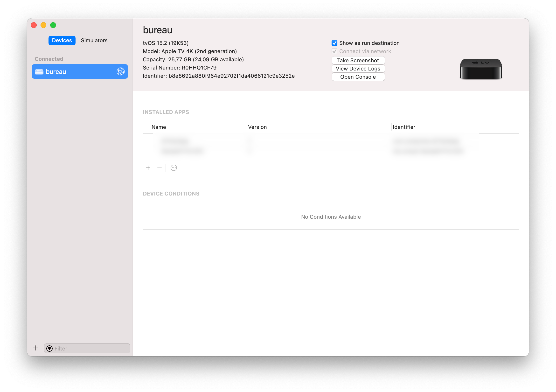Click the Apple TV device thumbnail
This screenshot has height=392, width=556.
pos(481,69)
